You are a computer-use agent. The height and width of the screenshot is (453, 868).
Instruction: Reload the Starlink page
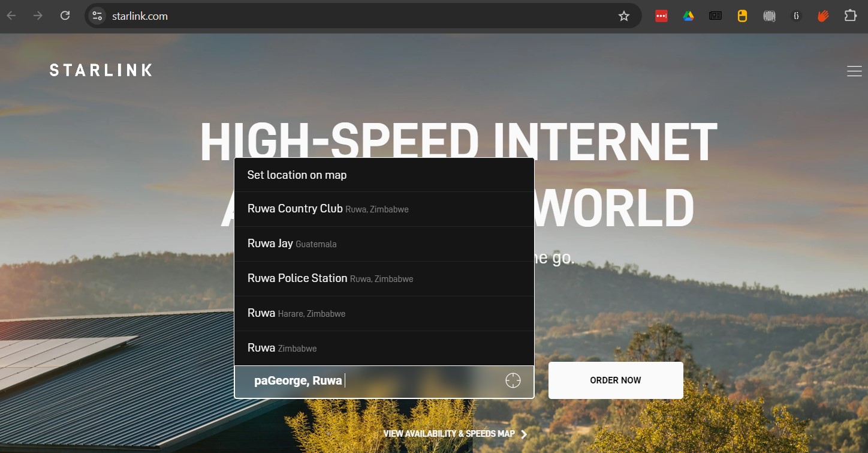click(x=65, y=16)
